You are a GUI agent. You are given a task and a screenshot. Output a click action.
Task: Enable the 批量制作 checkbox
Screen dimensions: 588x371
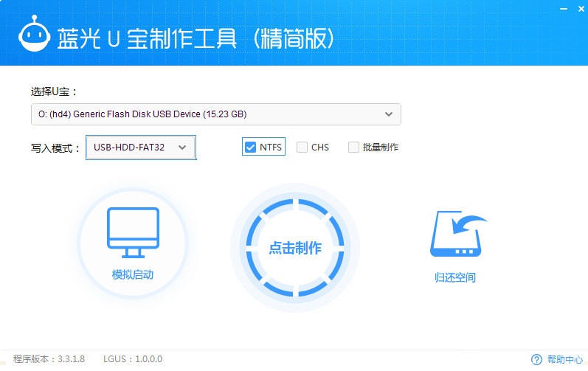pyautogui.click(x=353, y=148)
